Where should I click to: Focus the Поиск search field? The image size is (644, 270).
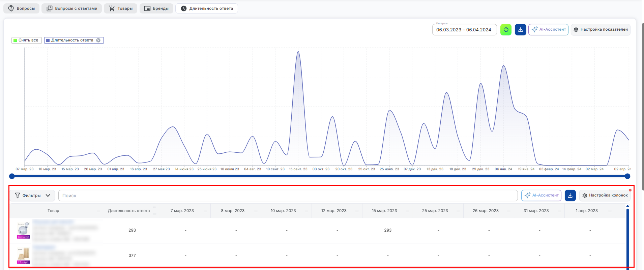click(x=288, y=196)
